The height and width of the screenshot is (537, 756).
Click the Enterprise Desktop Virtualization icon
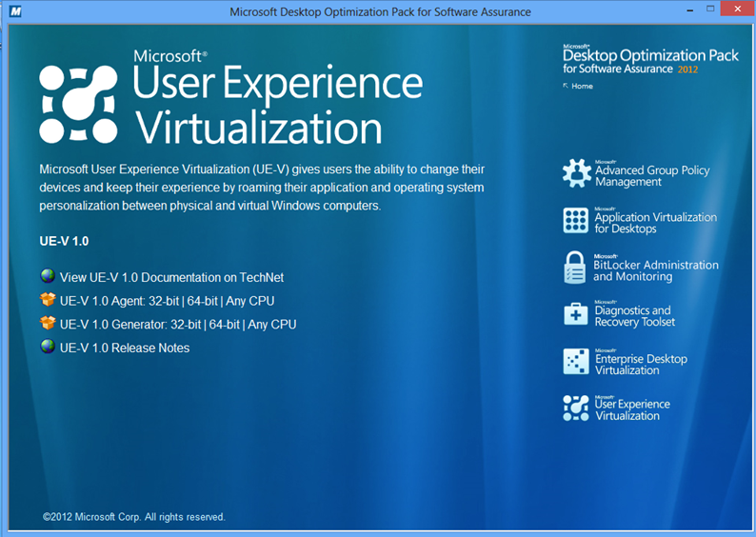[x=576, y=361]
